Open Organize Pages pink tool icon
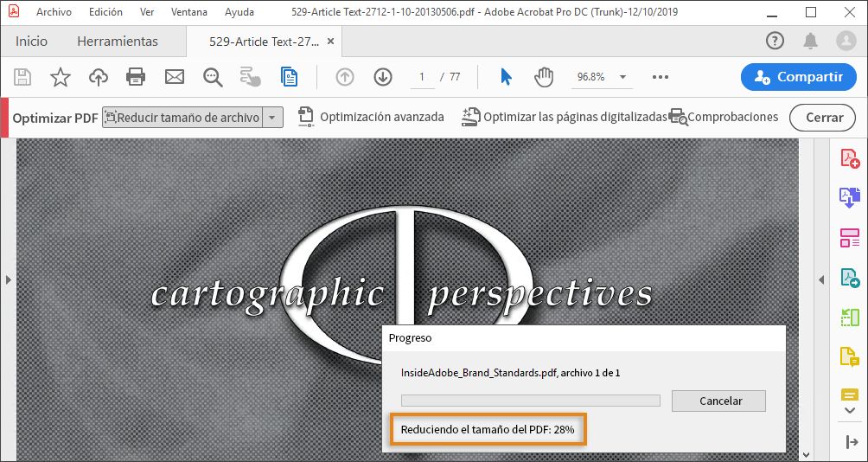 click(x=849, y=238)
